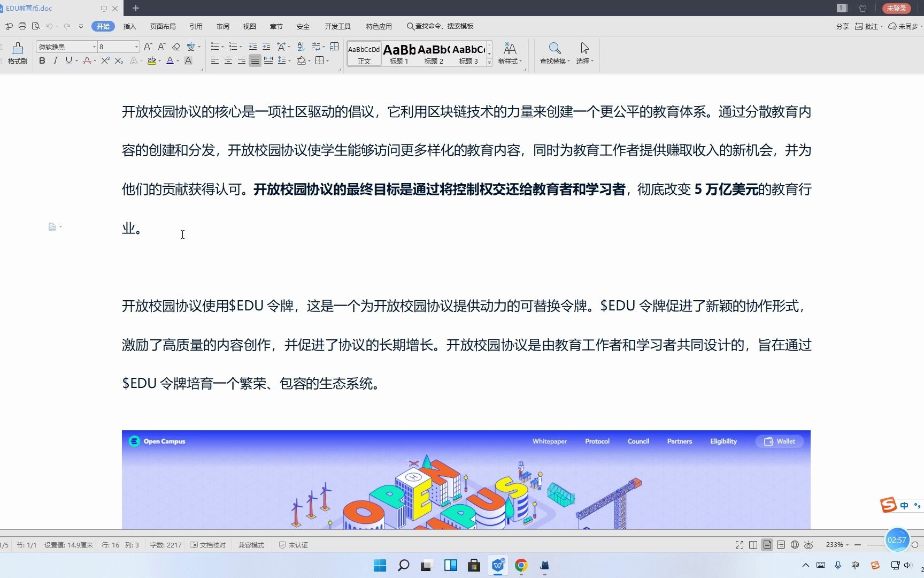
Task: Open a new document tab with plus
Action: click(x=136, y=8)
